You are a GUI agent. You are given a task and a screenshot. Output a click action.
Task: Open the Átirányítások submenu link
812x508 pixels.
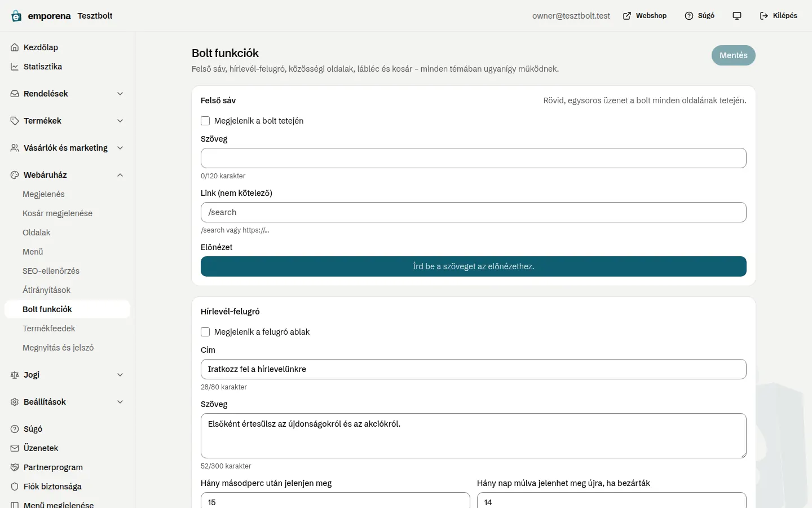tap(67, 290)
